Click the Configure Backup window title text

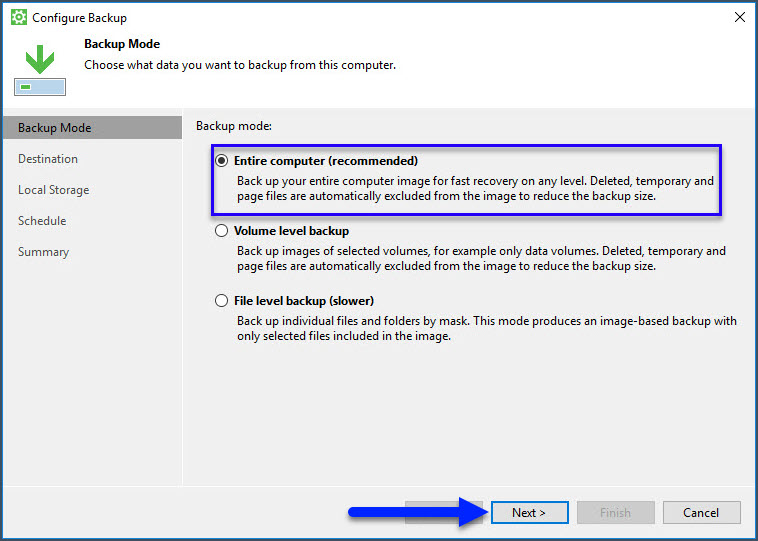point(80,18)
